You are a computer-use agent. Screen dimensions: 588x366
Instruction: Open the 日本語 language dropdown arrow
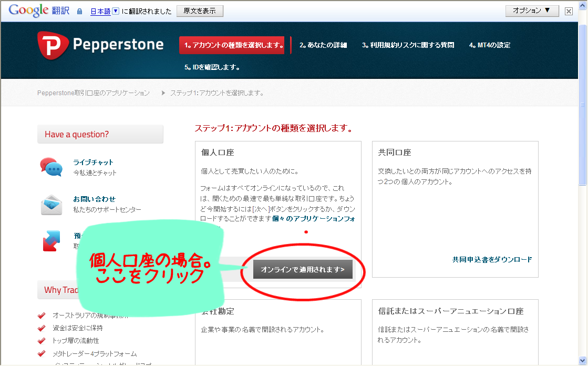click(x=116, y=11)
